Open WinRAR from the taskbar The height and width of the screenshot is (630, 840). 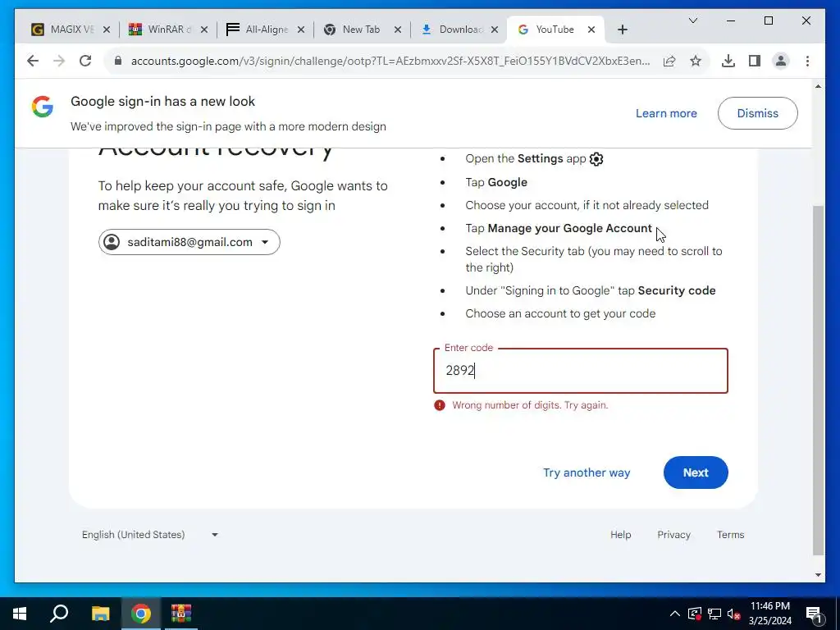[x=181, y=614]
